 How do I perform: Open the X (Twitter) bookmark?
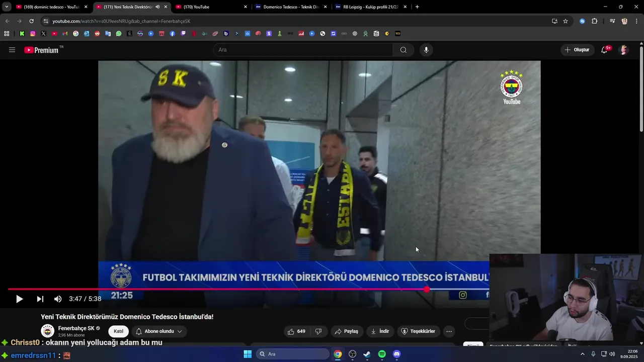click(x=43, y=34)
